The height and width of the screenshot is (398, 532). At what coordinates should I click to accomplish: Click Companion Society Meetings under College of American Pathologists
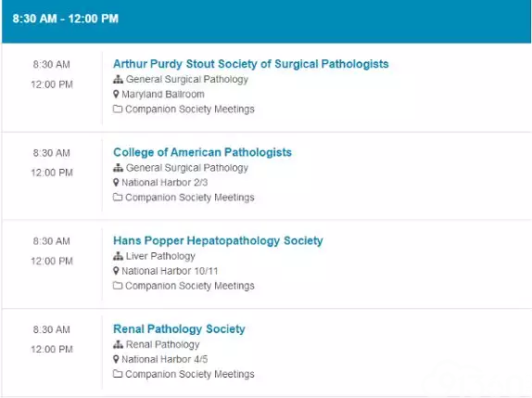tap(190, 198)
